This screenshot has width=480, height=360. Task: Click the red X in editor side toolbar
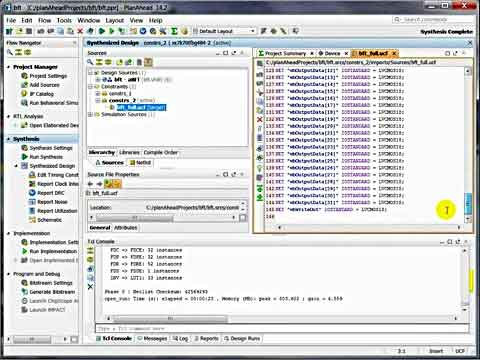pyautogui.click(x=260, y=119)
